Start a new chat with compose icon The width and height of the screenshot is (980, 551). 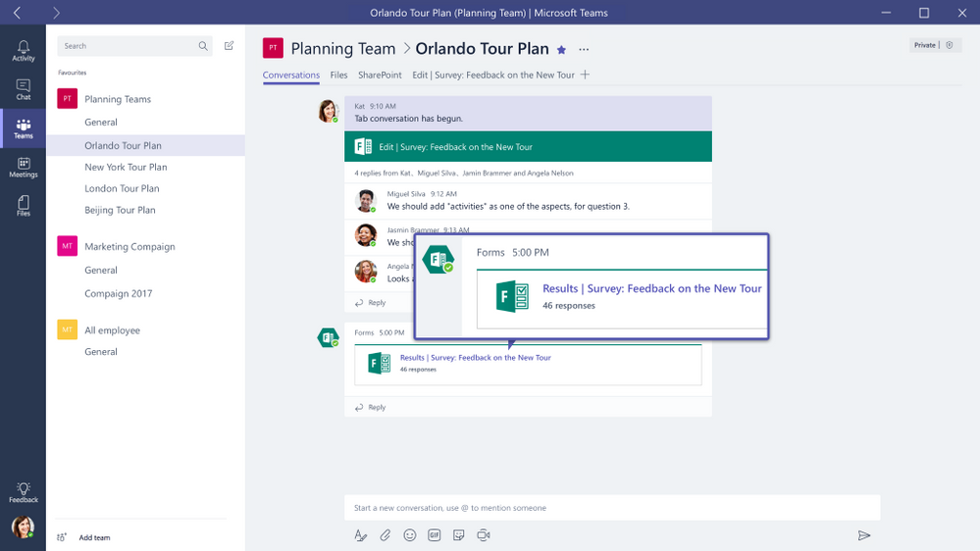(230, 46)
